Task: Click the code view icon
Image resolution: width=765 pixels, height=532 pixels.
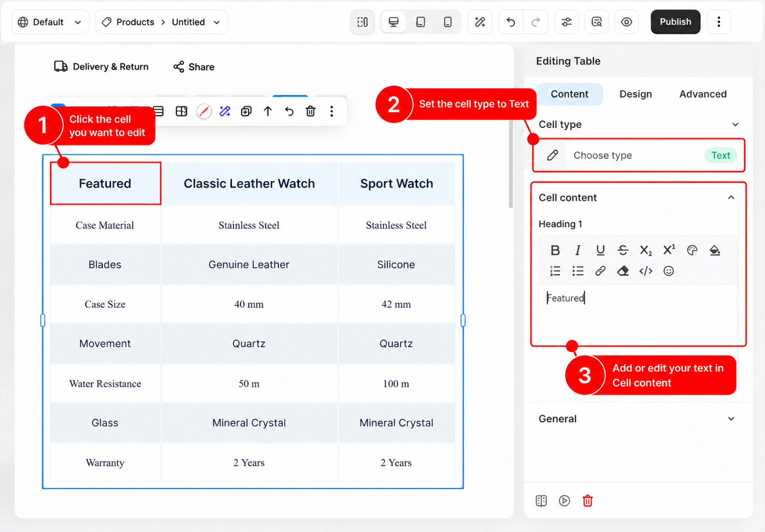Action: tap(646, 271)
